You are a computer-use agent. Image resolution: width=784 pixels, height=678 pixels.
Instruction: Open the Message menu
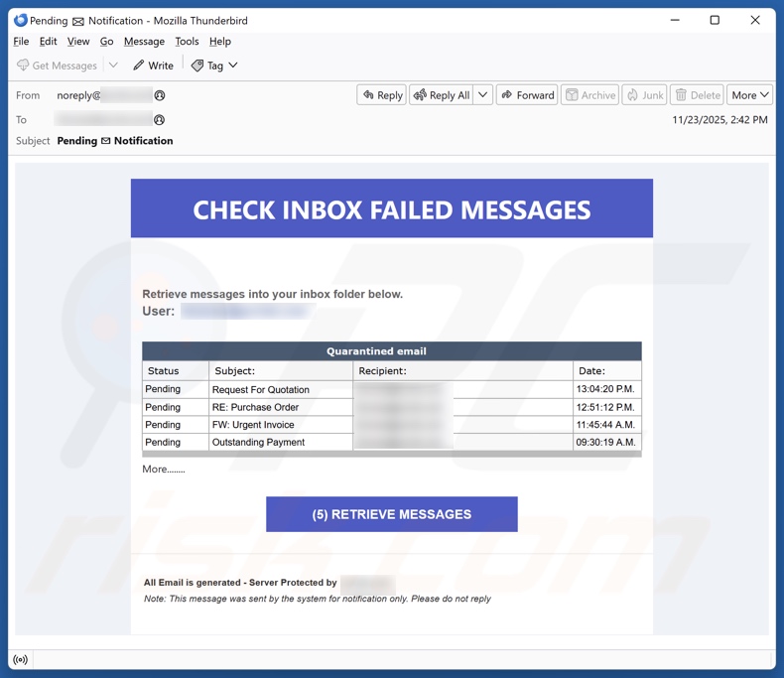point(144,42)
